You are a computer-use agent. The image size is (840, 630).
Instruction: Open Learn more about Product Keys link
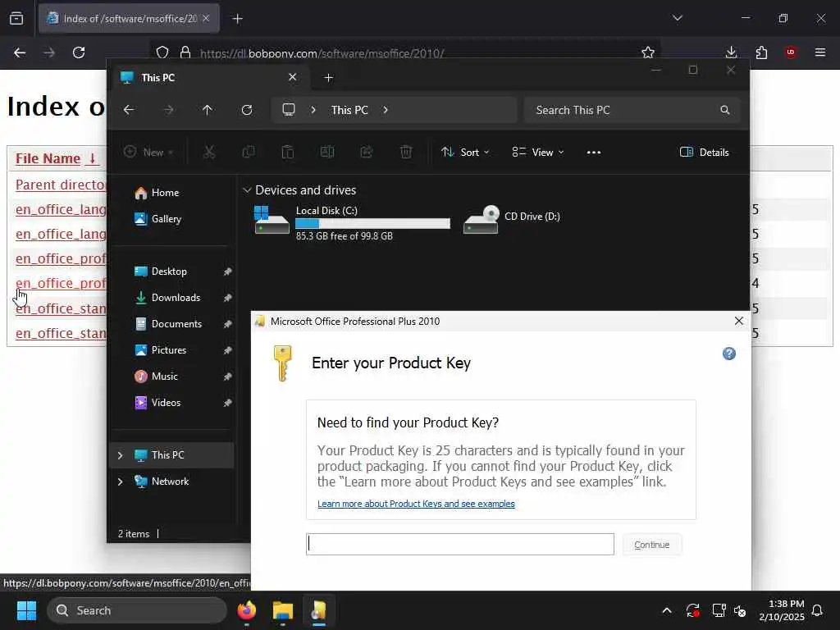416,504
